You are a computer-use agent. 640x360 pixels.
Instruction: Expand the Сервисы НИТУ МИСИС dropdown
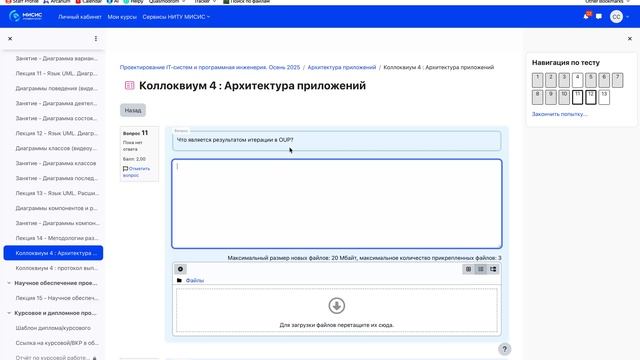(176, 17)
